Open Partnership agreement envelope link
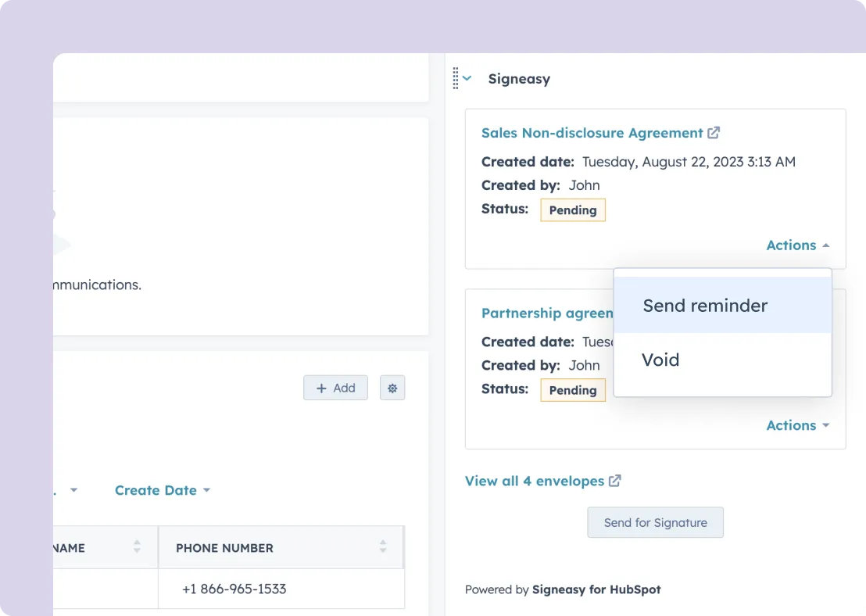The width and height of the screenshot is (866, 616). point(547,313)
